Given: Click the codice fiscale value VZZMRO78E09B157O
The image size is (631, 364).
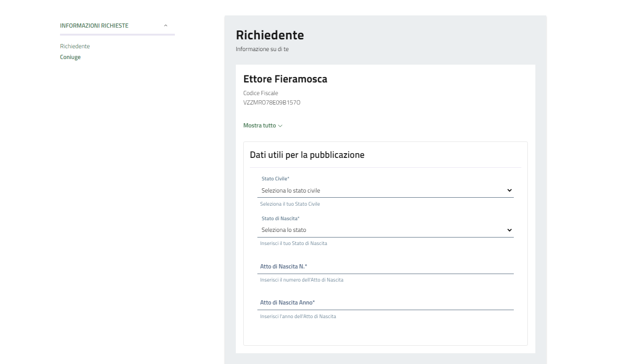Looking at the screenshot, I should point(271,103).
